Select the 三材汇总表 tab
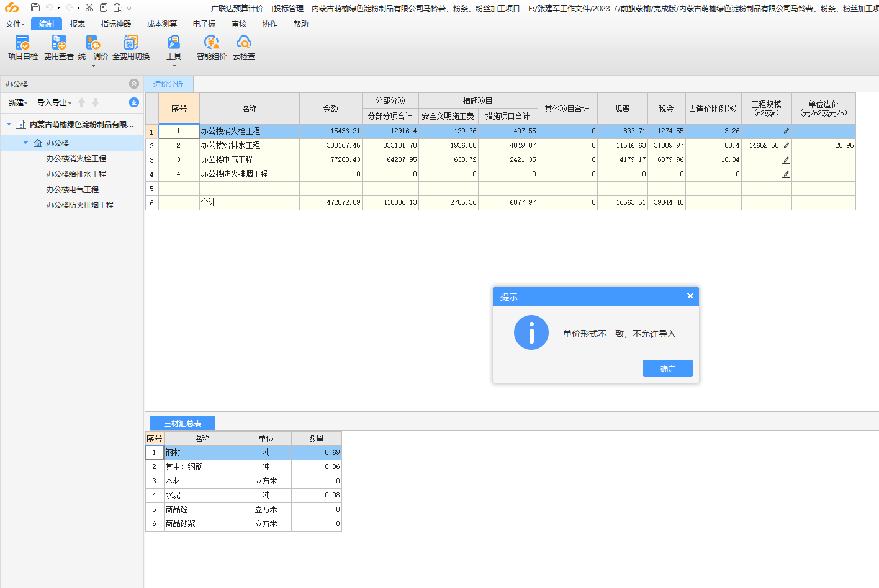 183,423
